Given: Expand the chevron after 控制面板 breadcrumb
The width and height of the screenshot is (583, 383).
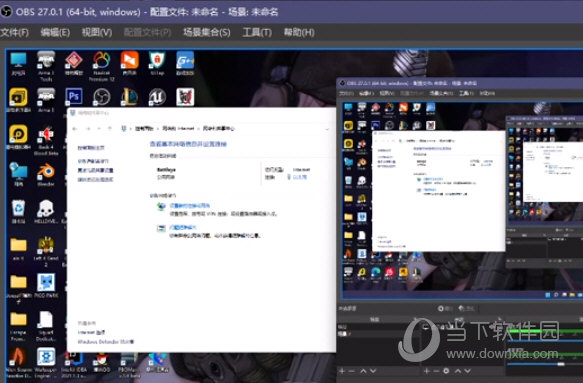Looking at the screenshot, I should [158, 129].
